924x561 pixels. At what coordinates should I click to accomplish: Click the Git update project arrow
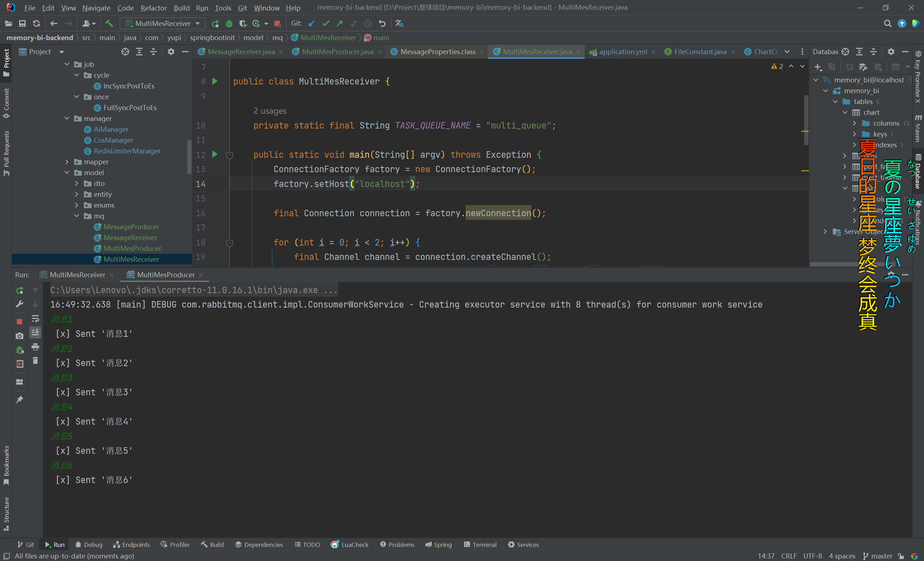(x=311, y=23)
